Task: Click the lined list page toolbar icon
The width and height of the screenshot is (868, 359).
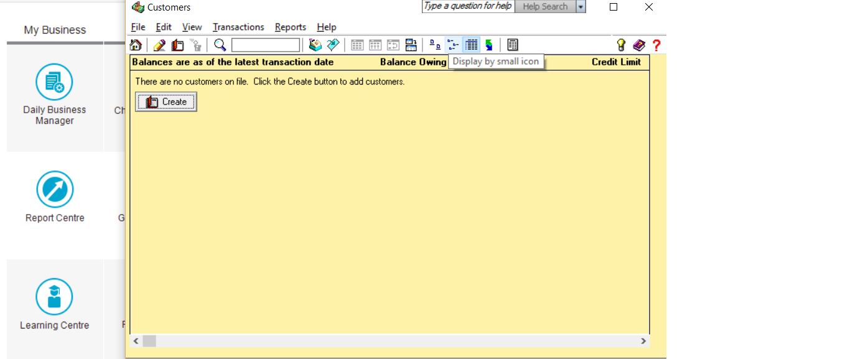Action: [513, 45]
